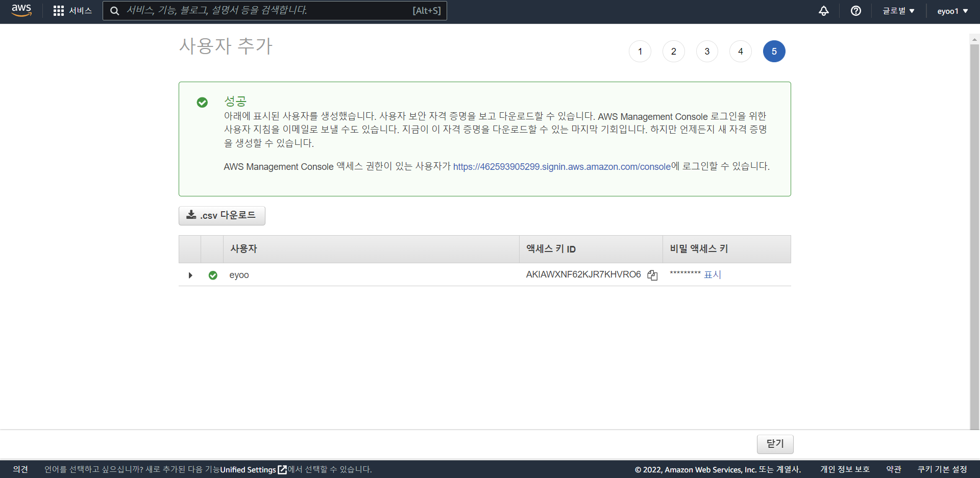Go to step 3 of wizard
This screenshot has height=478, width=980.
click(x=707, y=52)
